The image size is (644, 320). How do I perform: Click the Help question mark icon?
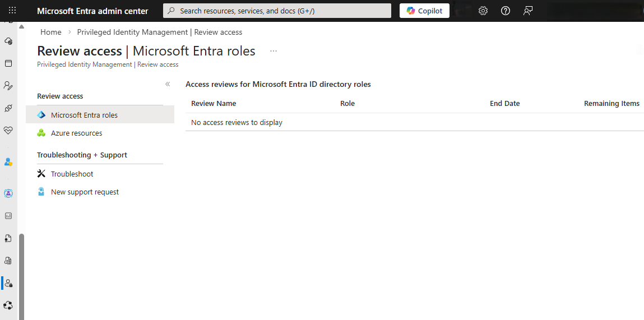505,11
